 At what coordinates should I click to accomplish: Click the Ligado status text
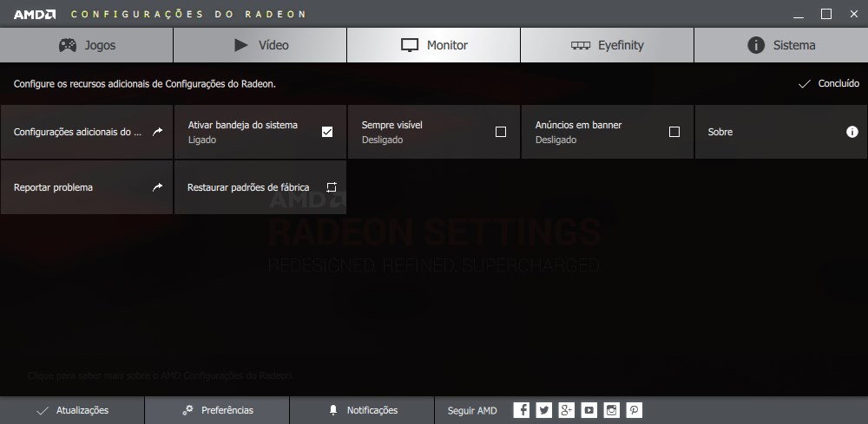(202, 140)
